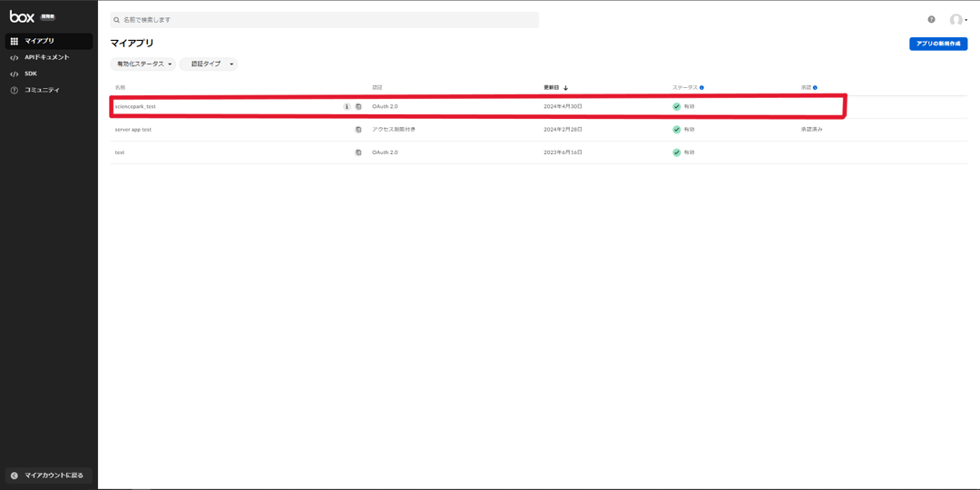This screenshot has height=490, width=980.
Task: Copy the sciencepark_test app ID icon
Action: click(358, 107)
